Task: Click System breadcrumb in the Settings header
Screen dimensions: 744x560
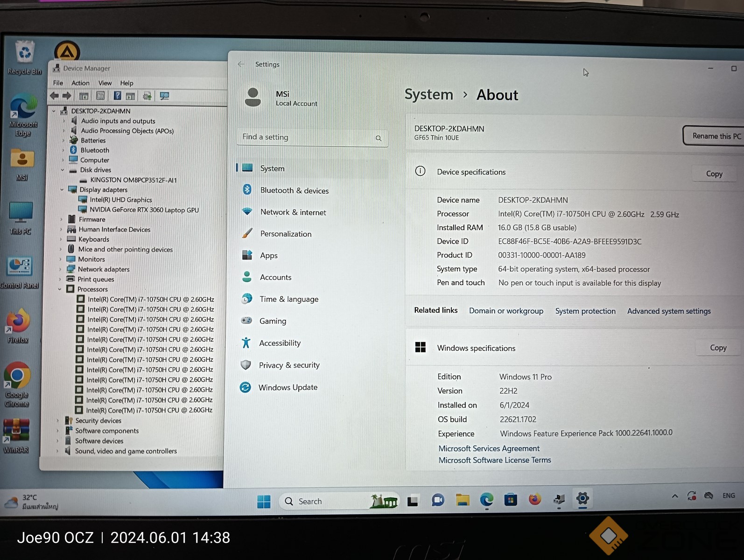Action: pos(428,94)
